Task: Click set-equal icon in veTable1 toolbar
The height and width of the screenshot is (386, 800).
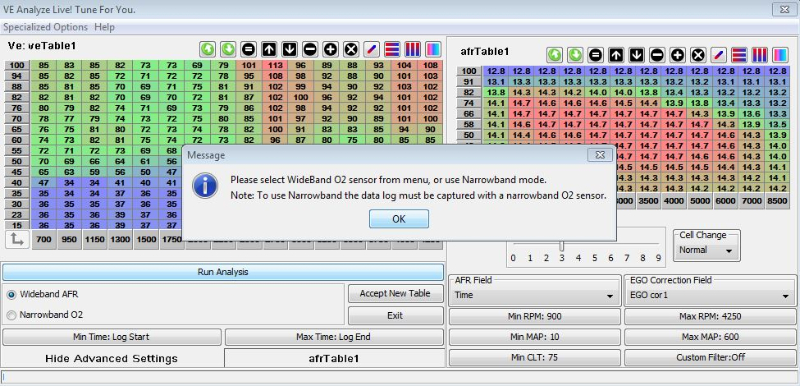Action: click(248, 49)
